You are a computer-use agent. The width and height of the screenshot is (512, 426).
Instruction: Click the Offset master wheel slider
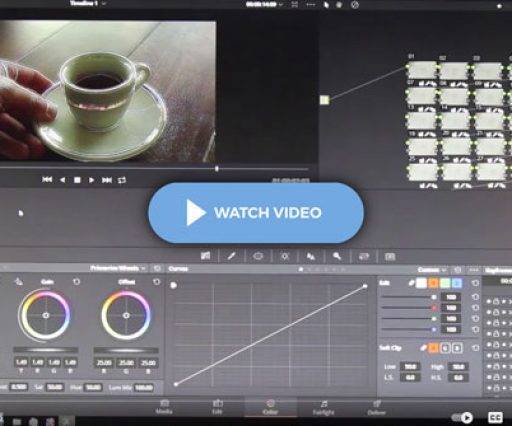coord(126,350)
